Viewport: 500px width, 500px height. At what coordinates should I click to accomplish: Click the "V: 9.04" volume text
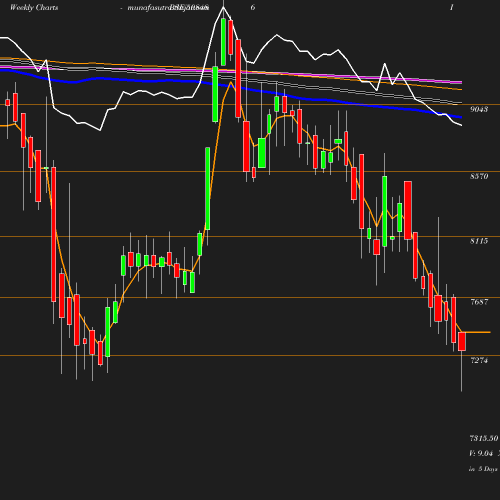point(481,453)
